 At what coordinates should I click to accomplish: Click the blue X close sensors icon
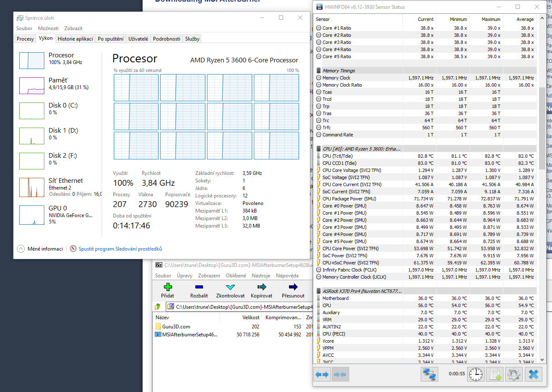[x=533, y=374]
